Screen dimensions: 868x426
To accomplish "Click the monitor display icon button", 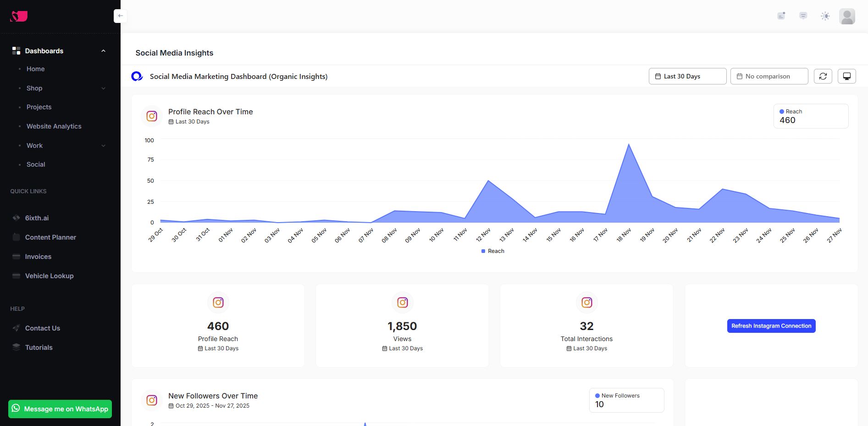I will tap(846, 76).
